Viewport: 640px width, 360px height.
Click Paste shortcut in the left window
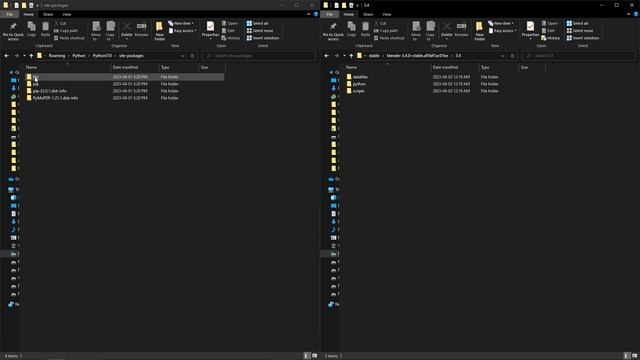[69, 38]
